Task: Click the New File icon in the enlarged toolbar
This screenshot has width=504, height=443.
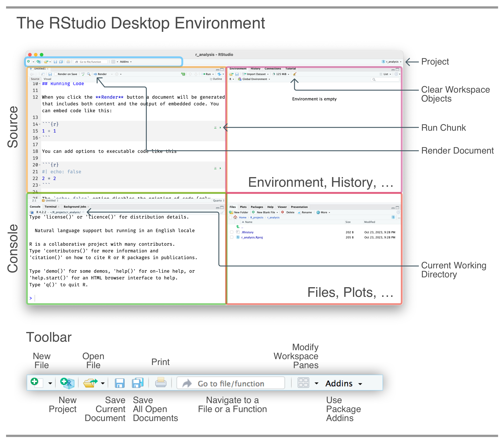Action: [37, 383]
